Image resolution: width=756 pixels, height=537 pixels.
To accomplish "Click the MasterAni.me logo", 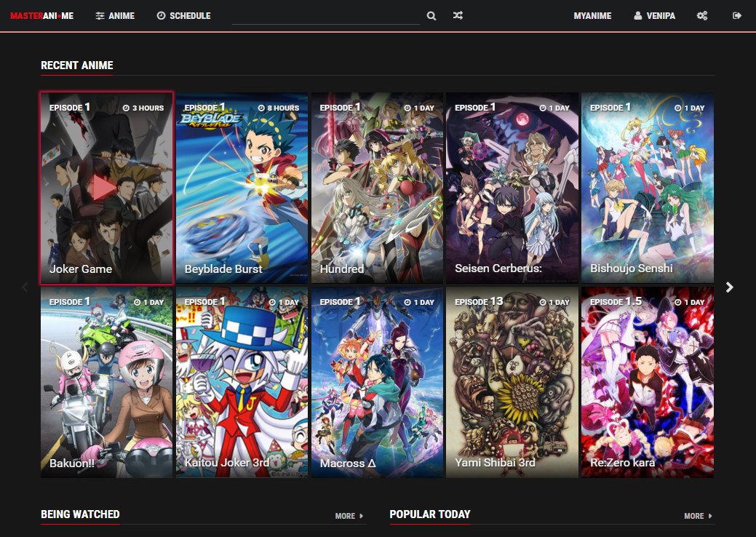I will tap(42, 16).
